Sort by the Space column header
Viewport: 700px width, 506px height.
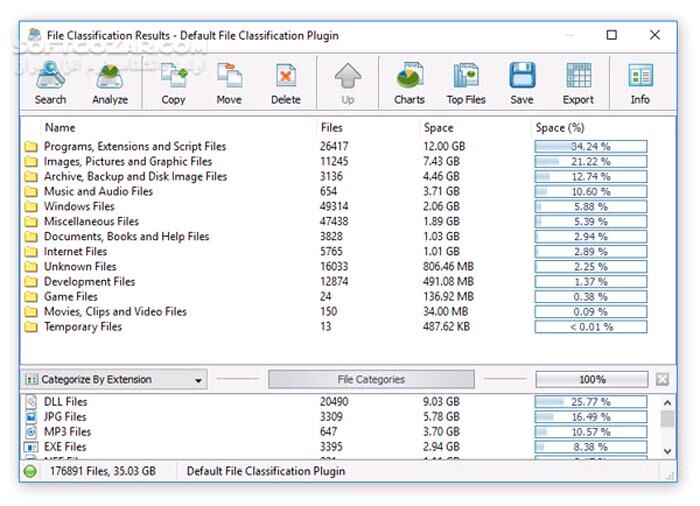coord(438,128)
